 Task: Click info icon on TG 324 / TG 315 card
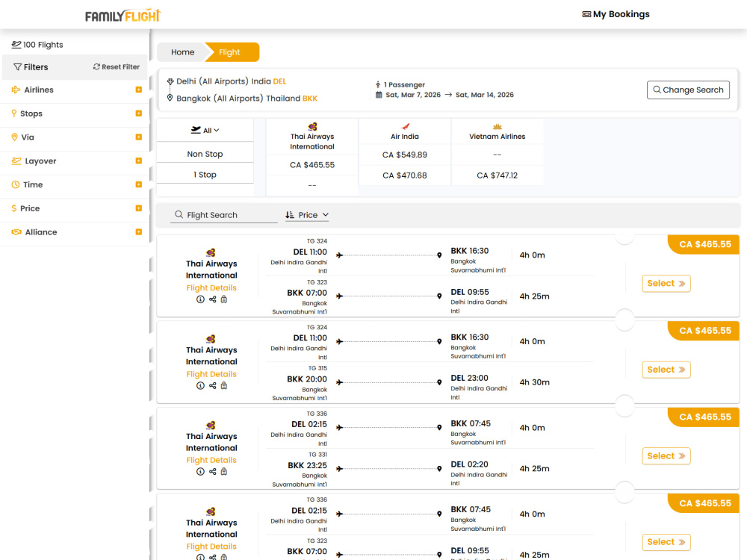tap(200, 386)
